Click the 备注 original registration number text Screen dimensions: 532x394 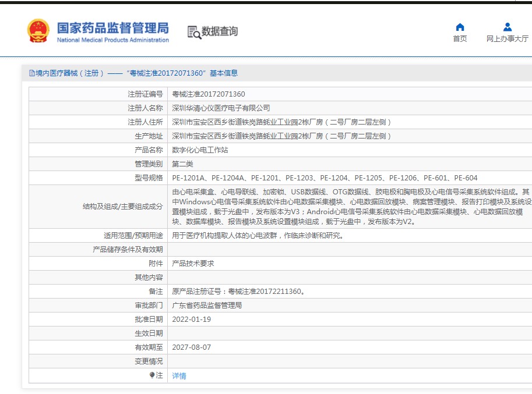[x=238, y=292]
